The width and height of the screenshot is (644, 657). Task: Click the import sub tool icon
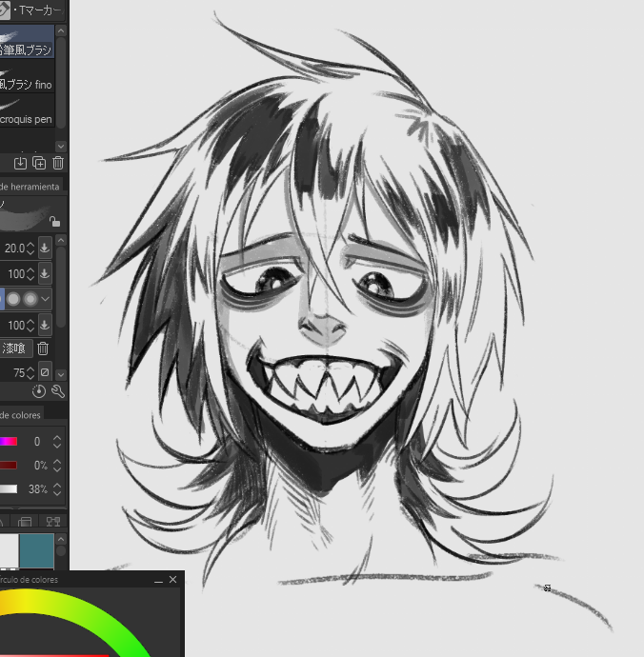click(x=20, y=163)
